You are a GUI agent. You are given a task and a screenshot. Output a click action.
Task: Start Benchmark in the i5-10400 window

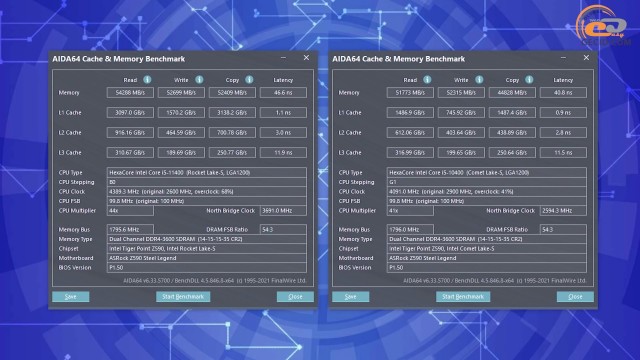tap(463, 297)
